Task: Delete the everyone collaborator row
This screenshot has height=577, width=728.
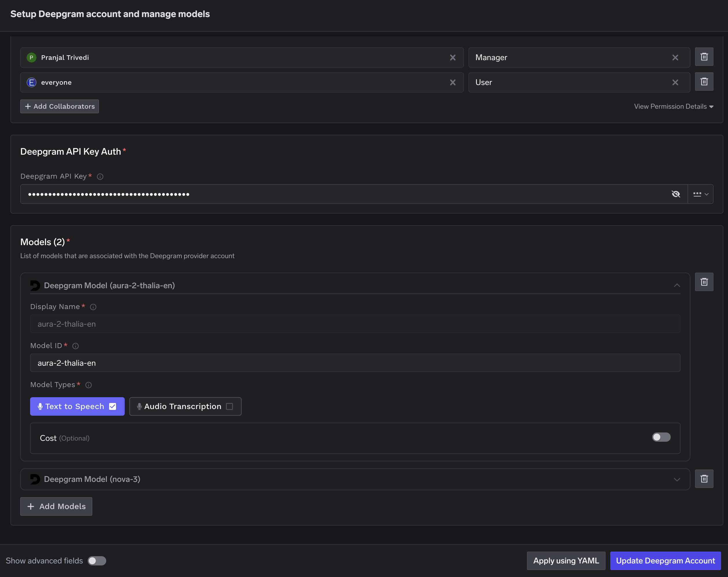Action: [x=704, y=82]
